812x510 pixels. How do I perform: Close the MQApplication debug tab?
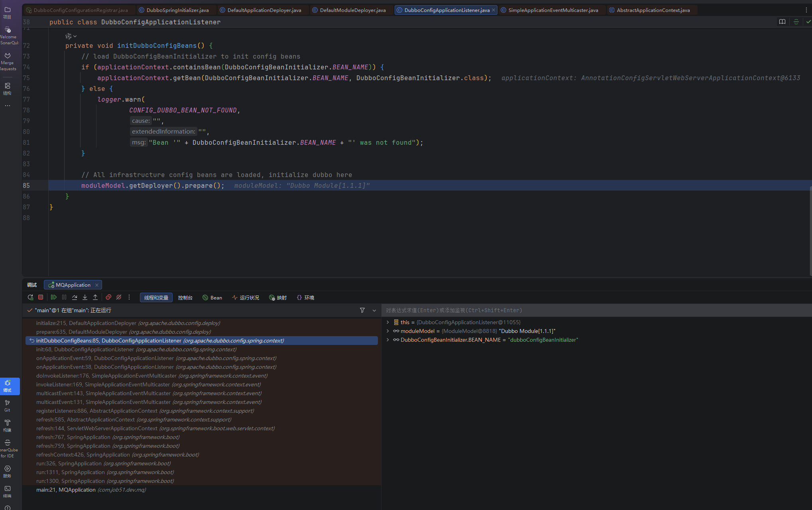click(x=97, y=285)
